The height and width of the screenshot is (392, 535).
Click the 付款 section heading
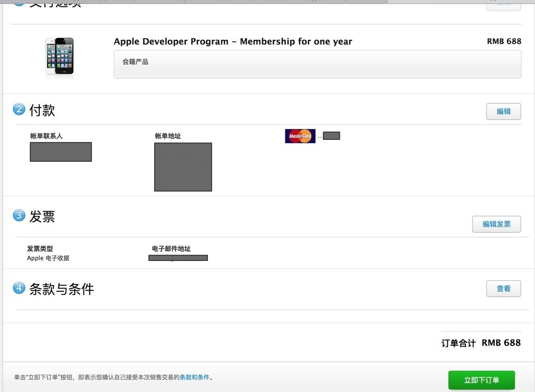click(x=42, y=110)
